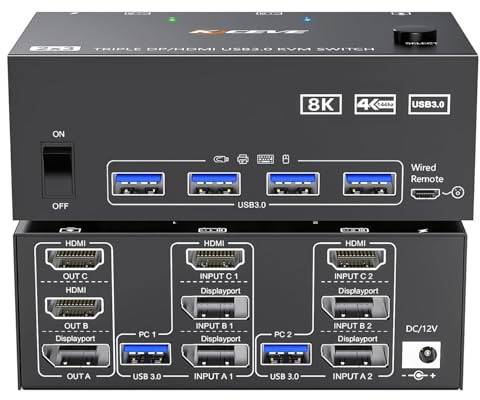Select the front USB port nearest Wired Remote
Screen dimensions: 480x400
click(x=370, y=184)
